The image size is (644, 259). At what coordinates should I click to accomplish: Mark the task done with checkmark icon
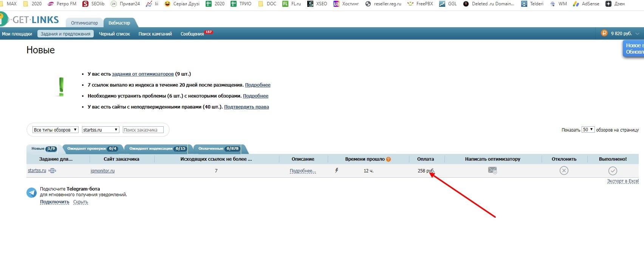613,171
